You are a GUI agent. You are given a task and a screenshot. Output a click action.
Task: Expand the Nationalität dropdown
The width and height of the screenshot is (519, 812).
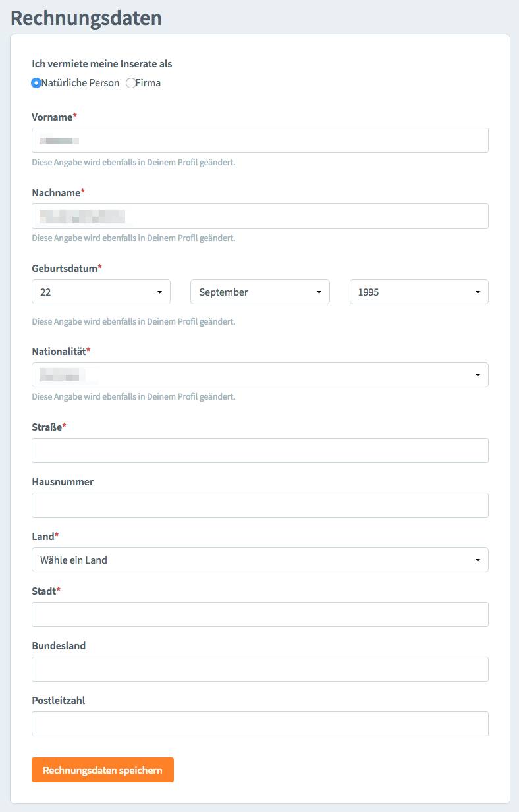pos(260,375)
